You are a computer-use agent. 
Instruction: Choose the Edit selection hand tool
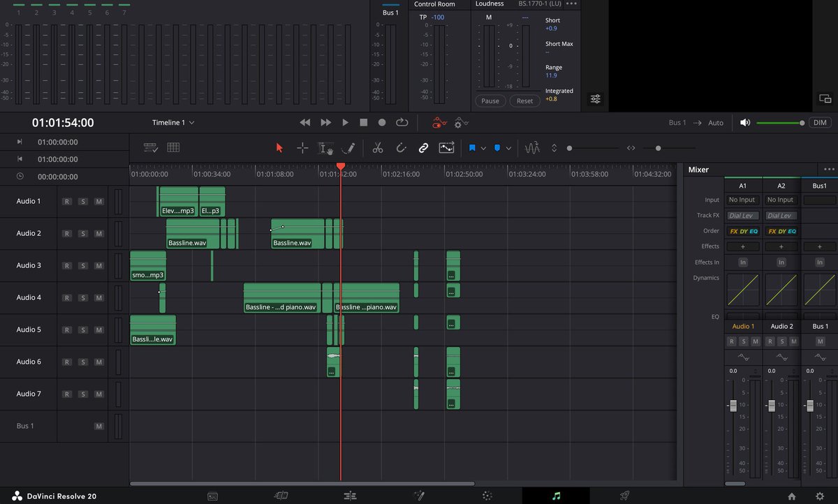325,148
